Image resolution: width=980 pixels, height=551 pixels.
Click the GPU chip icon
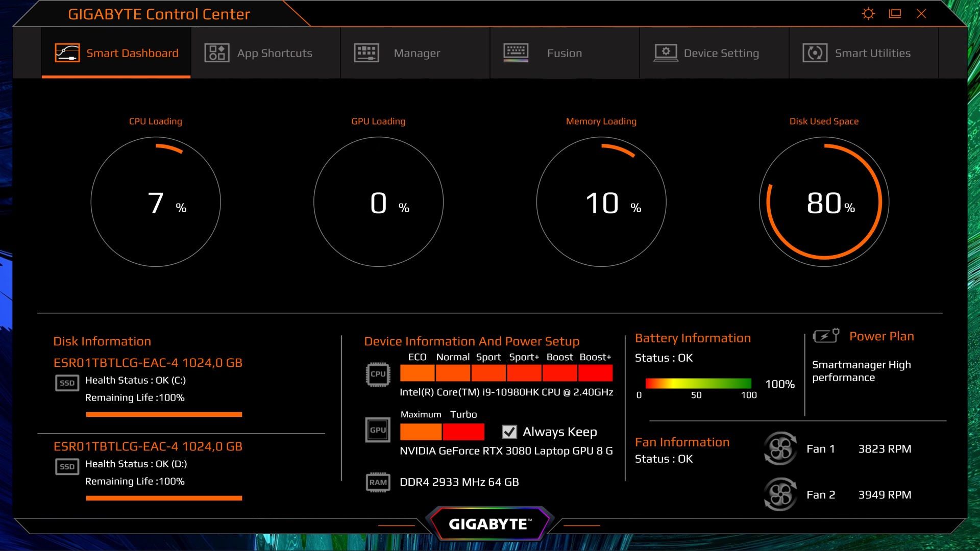click(378, 430)
